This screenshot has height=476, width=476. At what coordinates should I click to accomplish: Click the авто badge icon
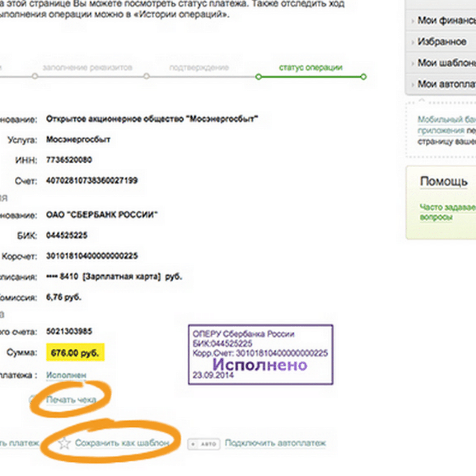[203, 444]
